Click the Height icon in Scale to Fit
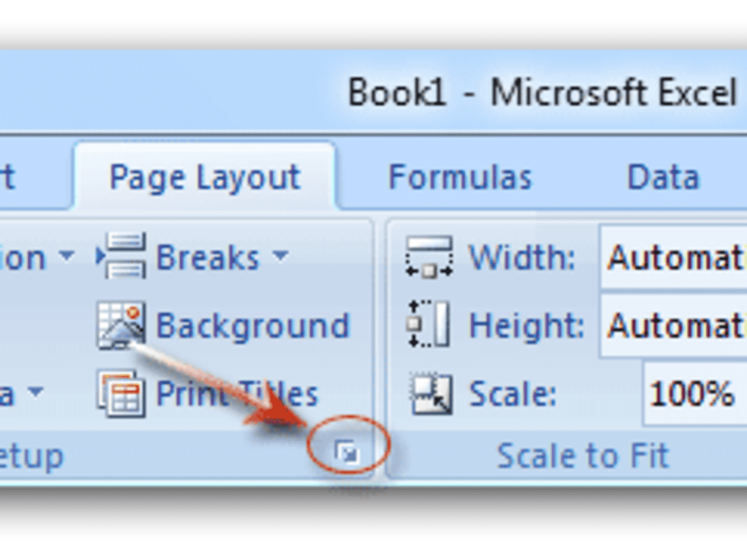 pyautogui.click(x=428, y=324)
